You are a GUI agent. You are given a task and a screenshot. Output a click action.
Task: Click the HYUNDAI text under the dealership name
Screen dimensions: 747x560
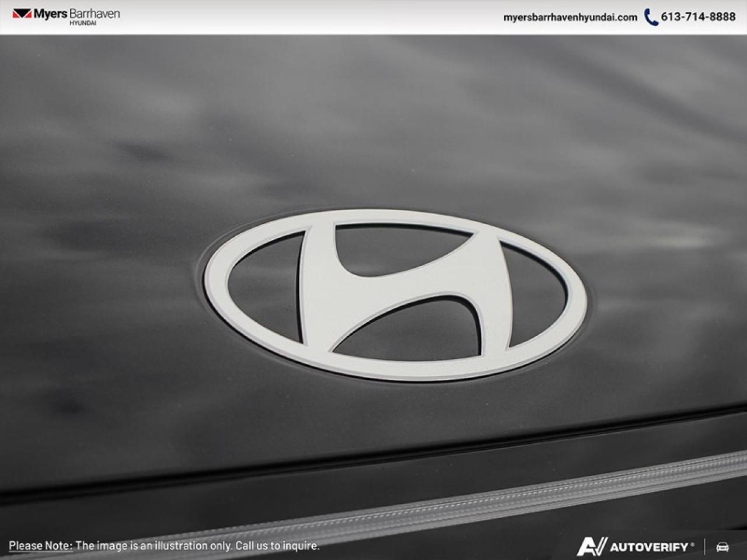[83, 23]
